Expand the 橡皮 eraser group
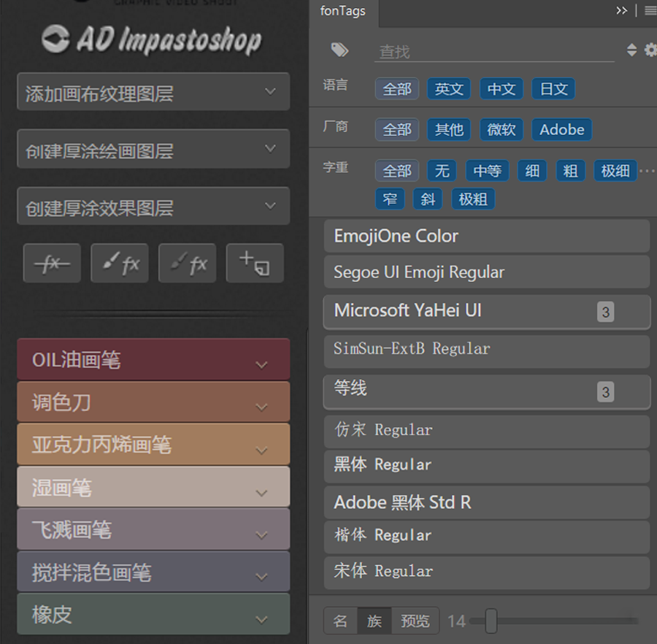Screen dimensions: 657x644 coord(153,614)
